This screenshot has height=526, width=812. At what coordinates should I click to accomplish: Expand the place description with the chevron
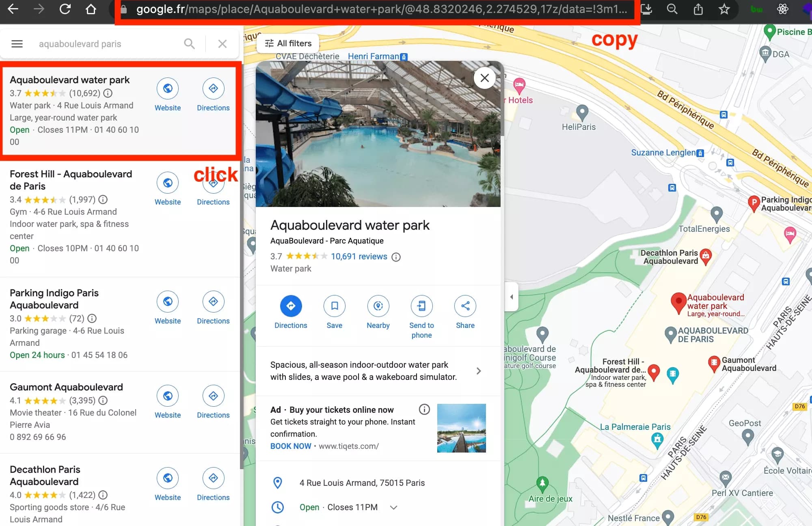[x=479, y=371]
